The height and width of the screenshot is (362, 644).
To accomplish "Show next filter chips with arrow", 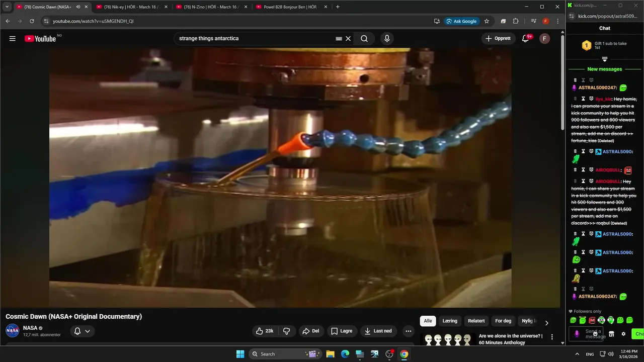I will click(x=547, y=323).
